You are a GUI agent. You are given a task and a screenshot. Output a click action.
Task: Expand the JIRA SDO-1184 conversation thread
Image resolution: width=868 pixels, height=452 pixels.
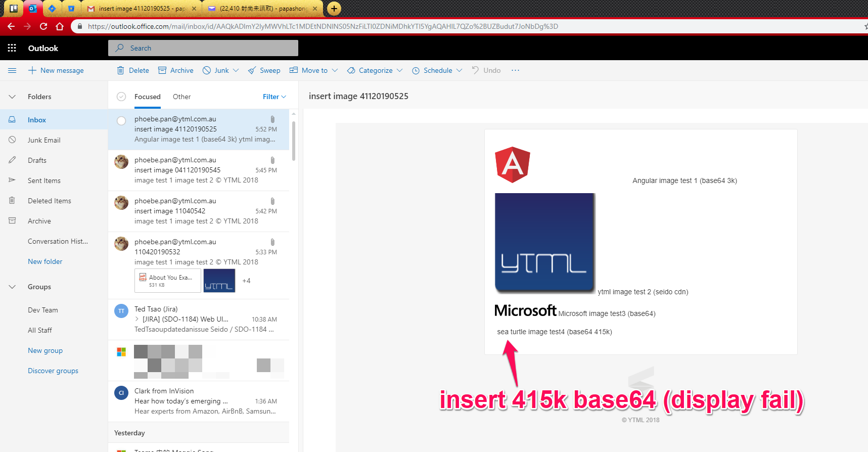tap(137, 319)
